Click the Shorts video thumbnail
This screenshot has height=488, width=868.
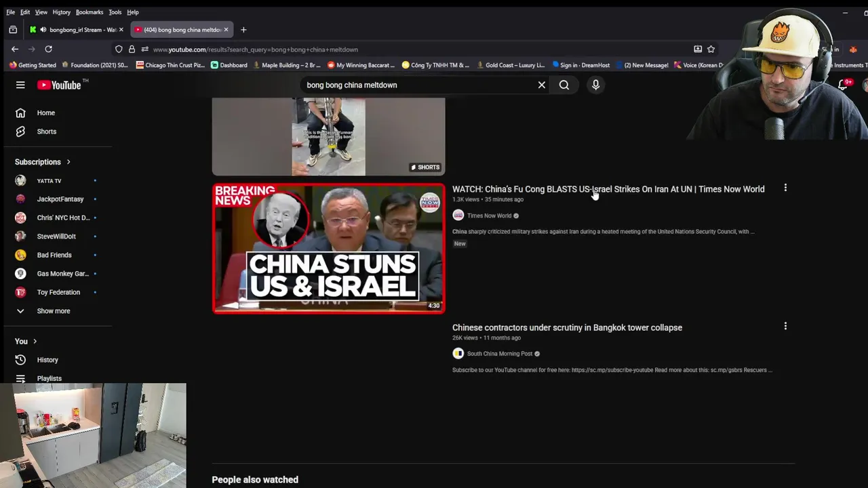tap(329, 137)
